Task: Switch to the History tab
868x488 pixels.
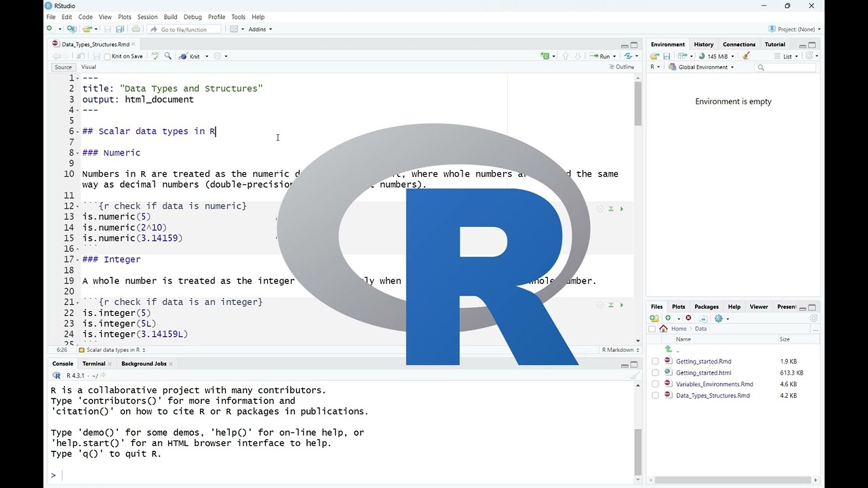Action: tap(703, 45)
